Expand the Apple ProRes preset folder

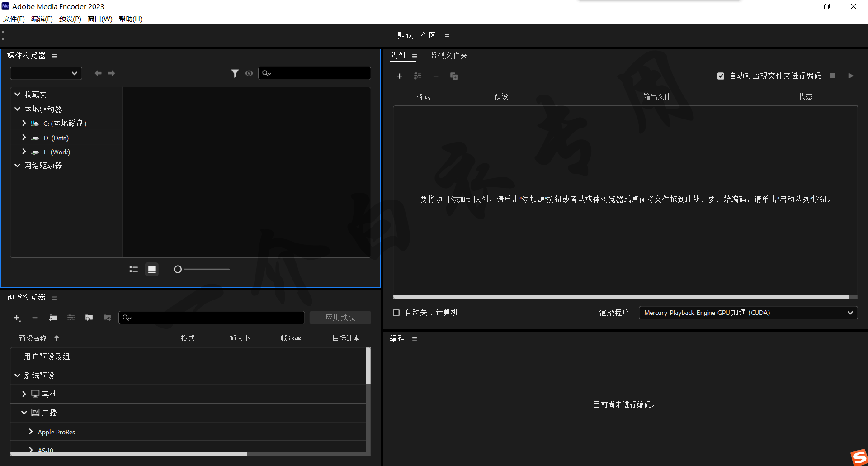click(x=31, y=432)
